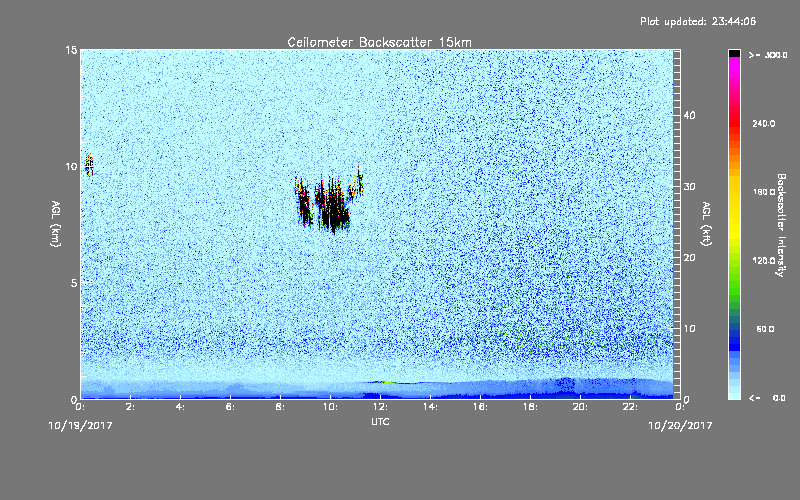Click the left 'AGL (km)' axis label
The height and width of the screenshot is (500, 800).
click(56, 224)
